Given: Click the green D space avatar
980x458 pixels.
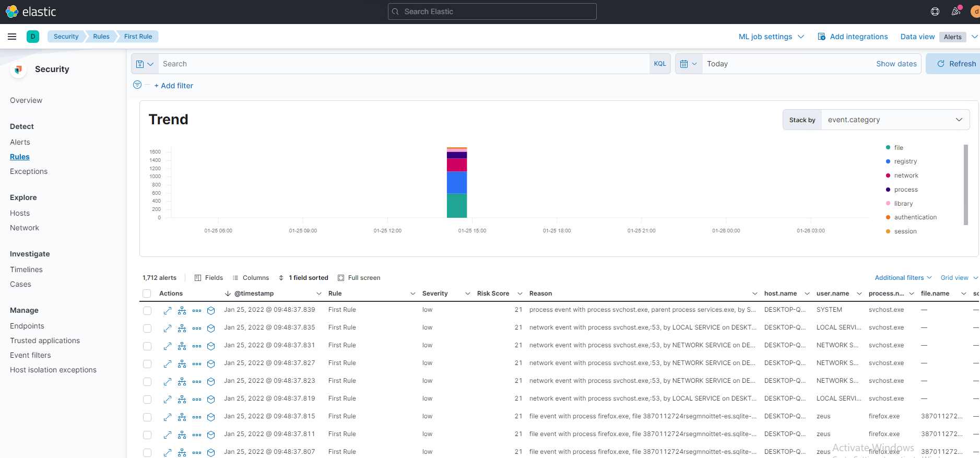Looking at the screenshot, I should [x=33, y=37].
